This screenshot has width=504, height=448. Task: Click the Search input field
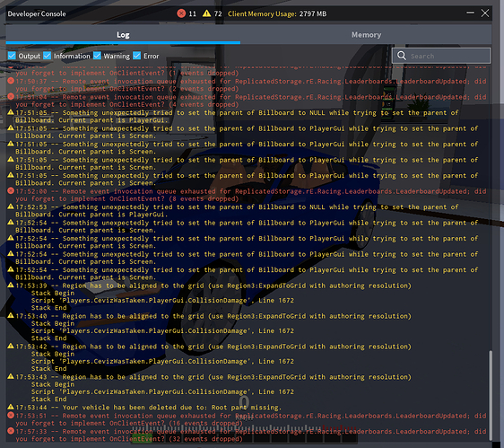pos(441,56)
